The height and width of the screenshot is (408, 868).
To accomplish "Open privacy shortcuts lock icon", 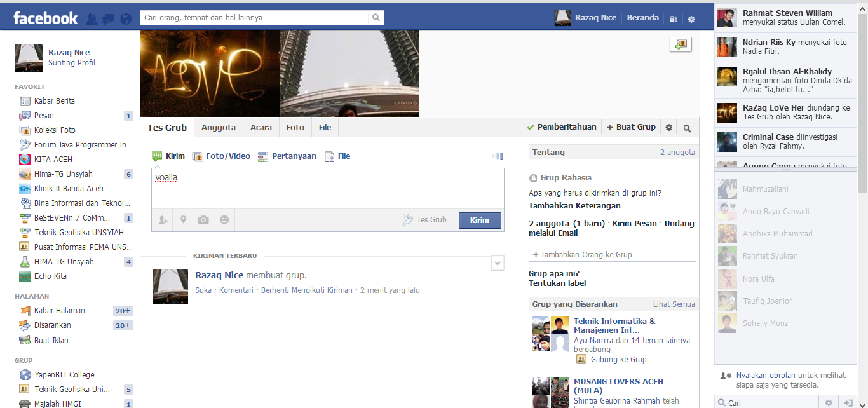I will (x=674, y=19).
